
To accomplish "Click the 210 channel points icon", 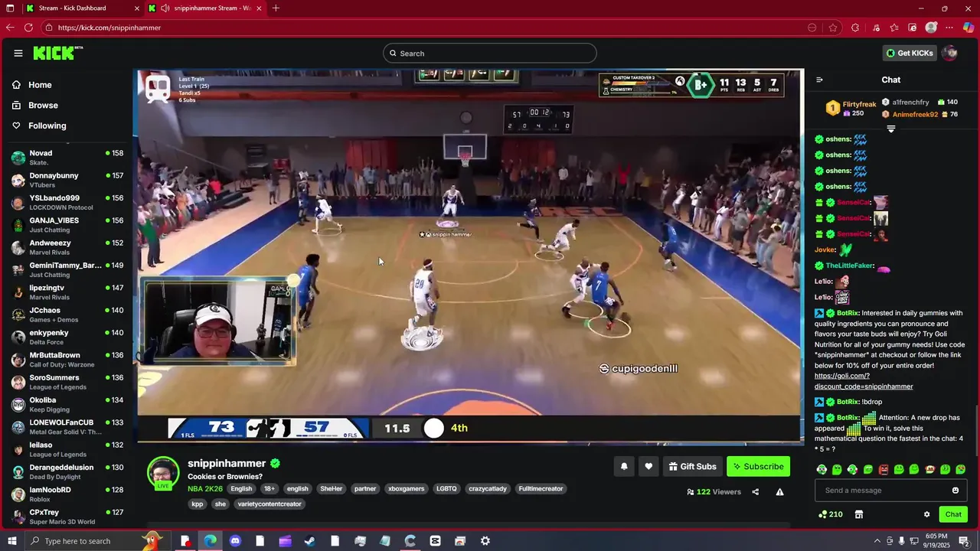I will 831,514.
